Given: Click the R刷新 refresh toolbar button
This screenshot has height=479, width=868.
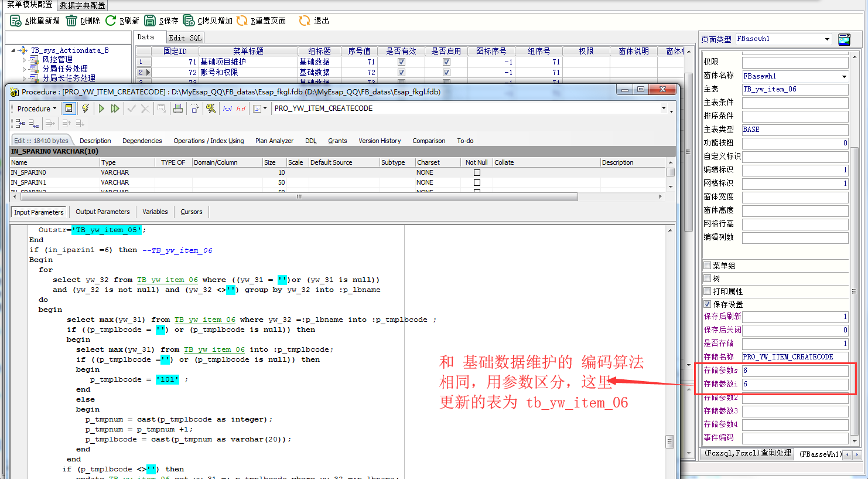Looking at the screenshot, I should pyautogui.click(x=122, y=21).
